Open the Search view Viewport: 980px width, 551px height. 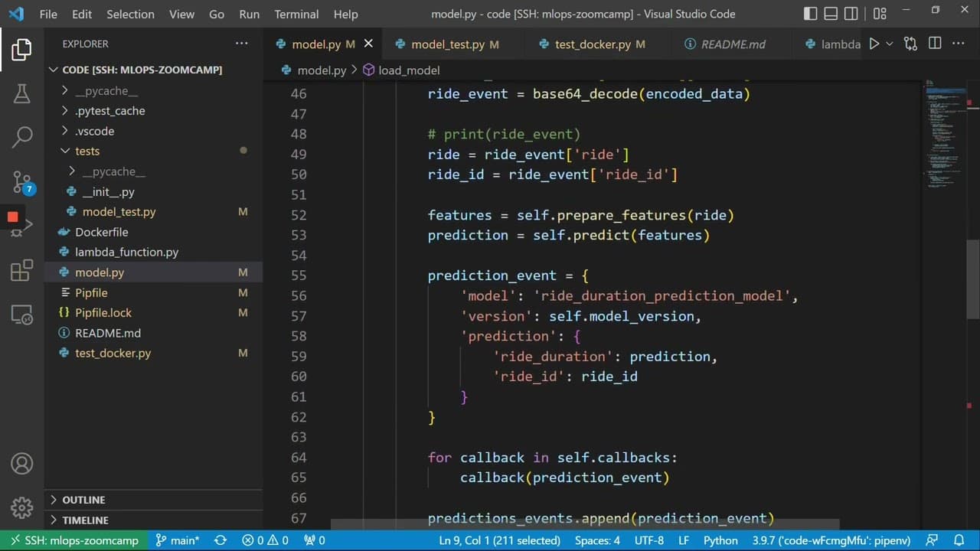[x=21, y=138]
